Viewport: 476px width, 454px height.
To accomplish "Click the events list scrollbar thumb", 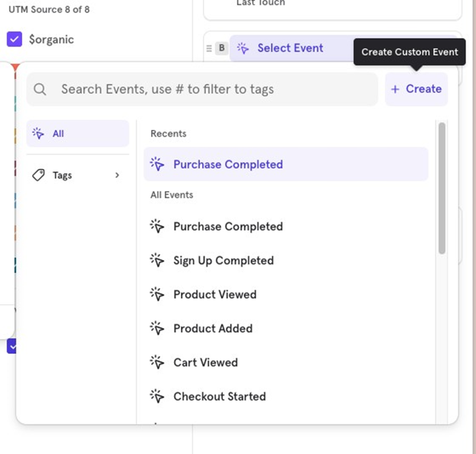I will pyautogui.click(x=442, y=189).
